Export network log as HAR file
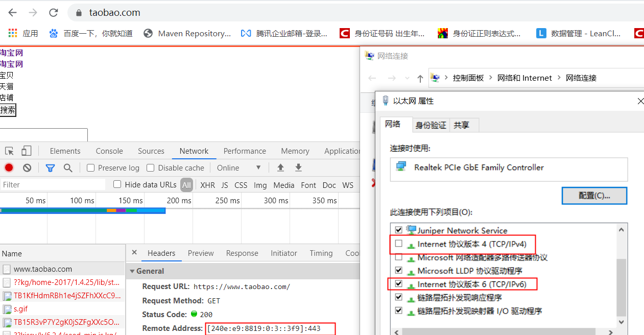Viewport: 644px width, 335px height. point(298,167)
